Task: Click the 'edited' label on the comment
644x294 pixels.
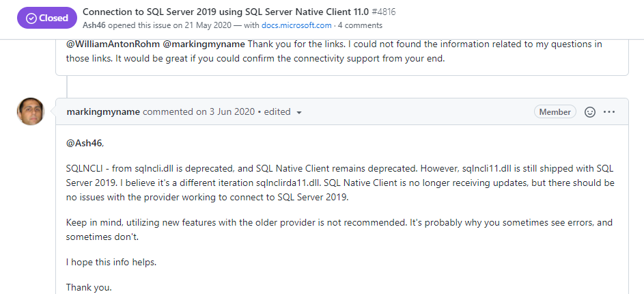Action: 277,112
